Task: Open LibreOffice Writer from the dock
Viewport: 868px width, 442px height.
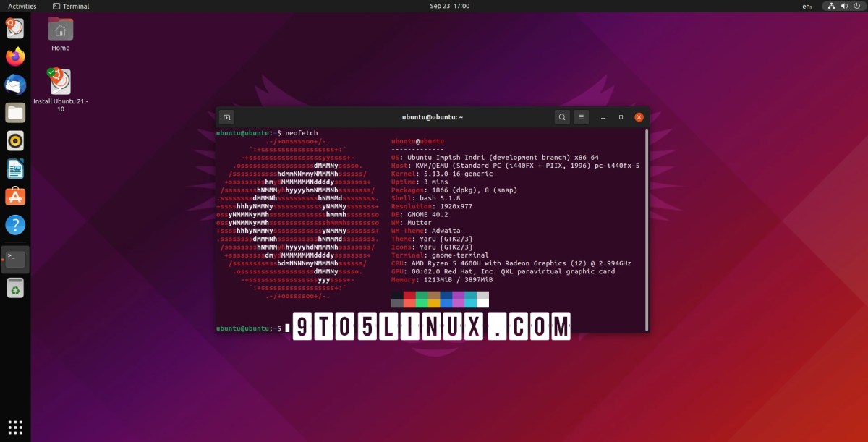Action: (x=15, y=169)
